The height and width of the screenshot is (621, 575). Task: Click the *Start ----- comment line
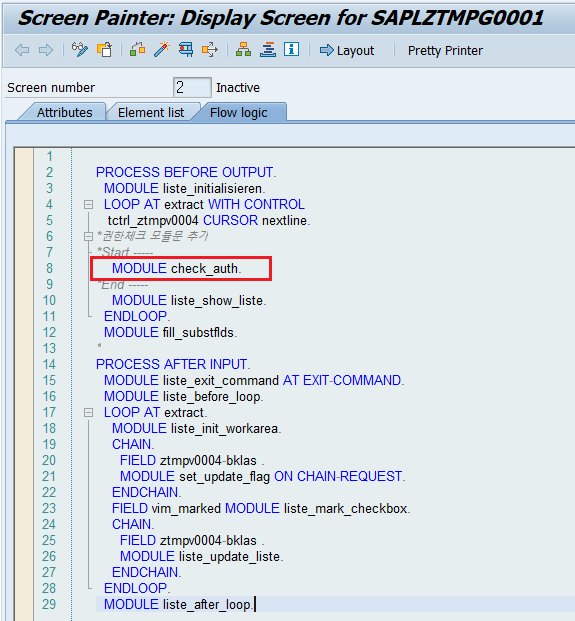coord(125,252)
